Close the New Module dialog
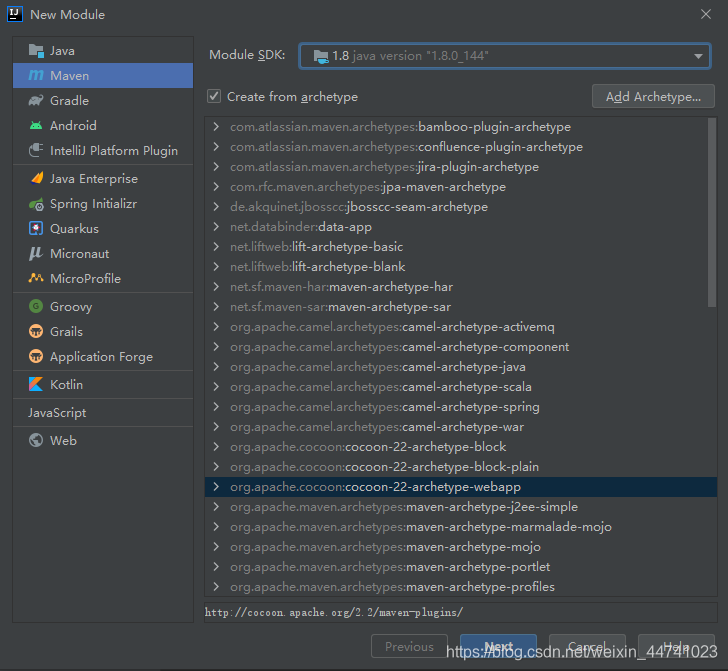 pyautogui.click(x=706, y=14)
